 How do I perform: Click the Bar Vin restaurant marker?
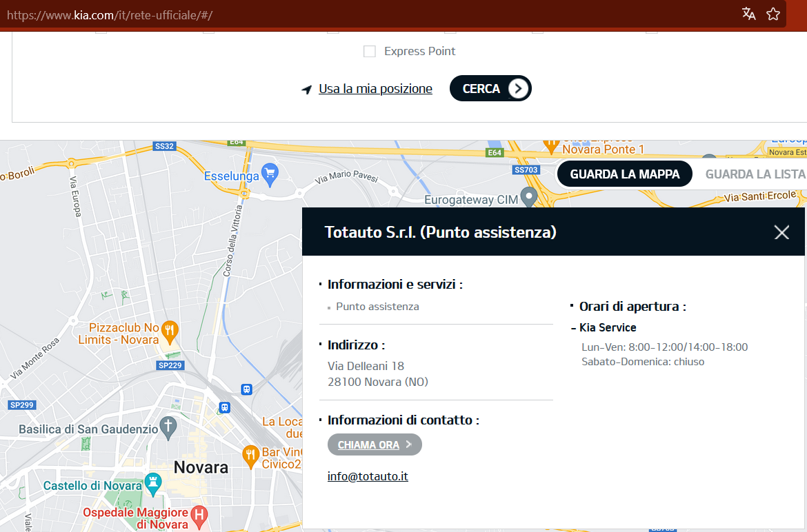250,456
